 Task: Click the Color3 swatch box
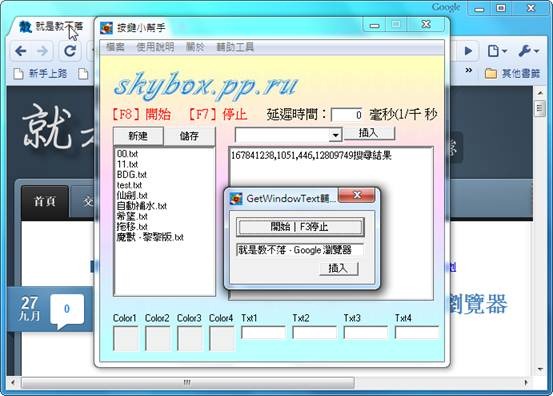(x=190, y=338)
